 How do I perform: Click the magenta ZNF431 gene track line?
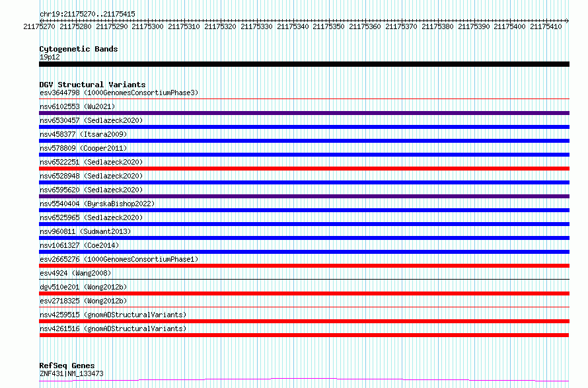pyautogui.click(x=304, y=380)
